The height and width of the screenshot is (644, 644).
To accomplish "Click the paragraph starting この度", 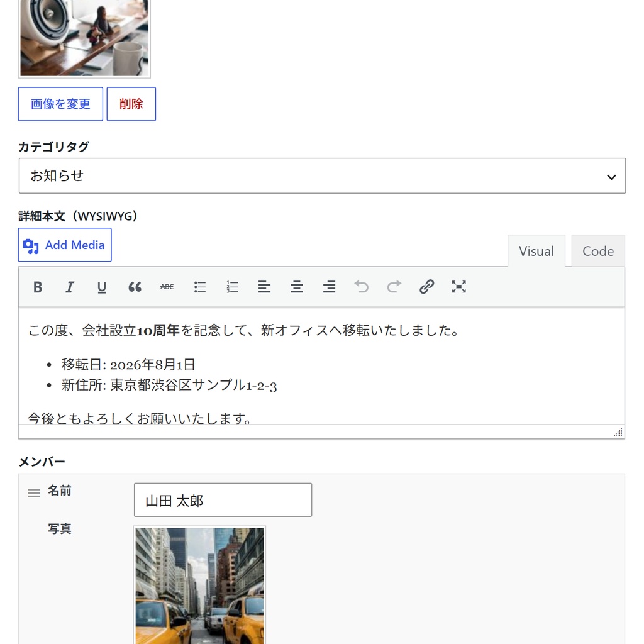I will [244, 330].
